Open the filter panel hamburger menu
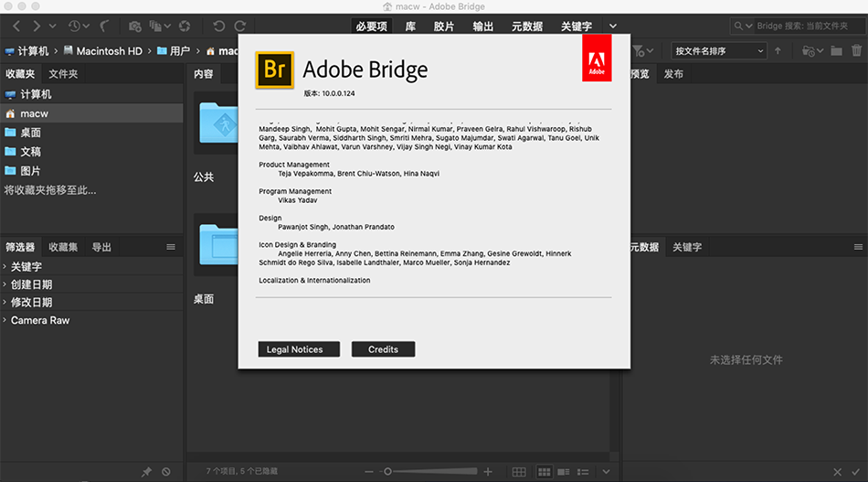868x482 pixels. [x=171, y=247]
